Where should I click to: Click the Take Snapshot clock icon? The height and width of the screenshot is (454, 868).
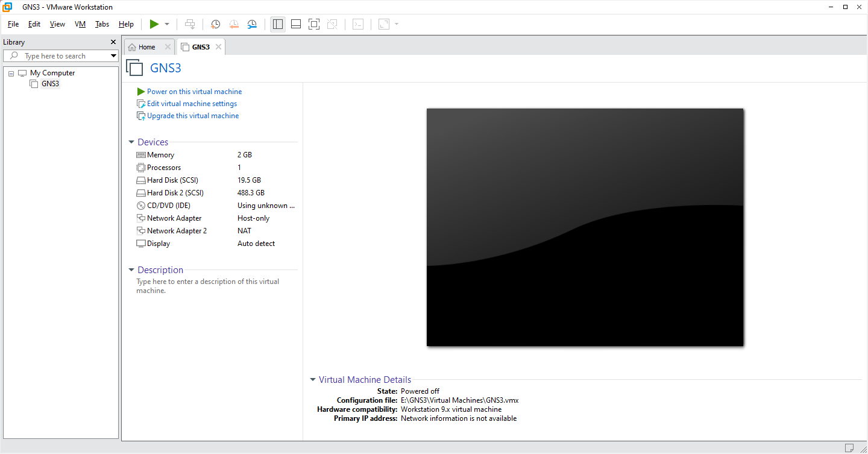(215, 24)
